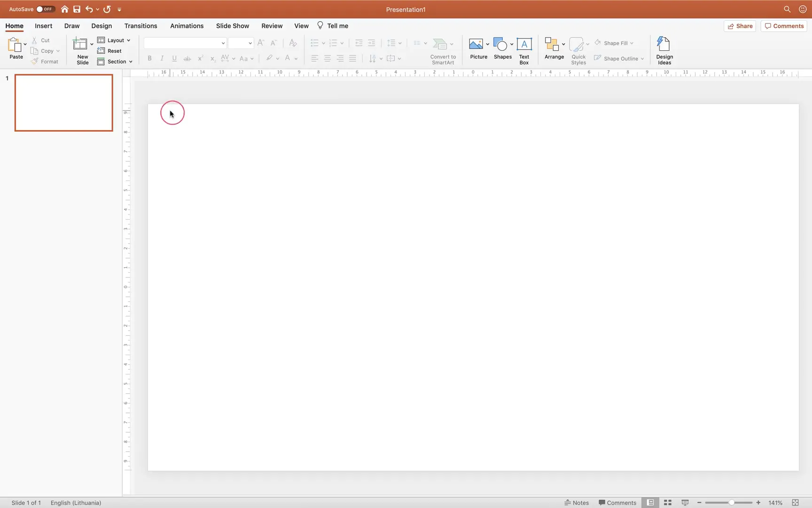Click Increase Font Size icon

tap(261, 43)
